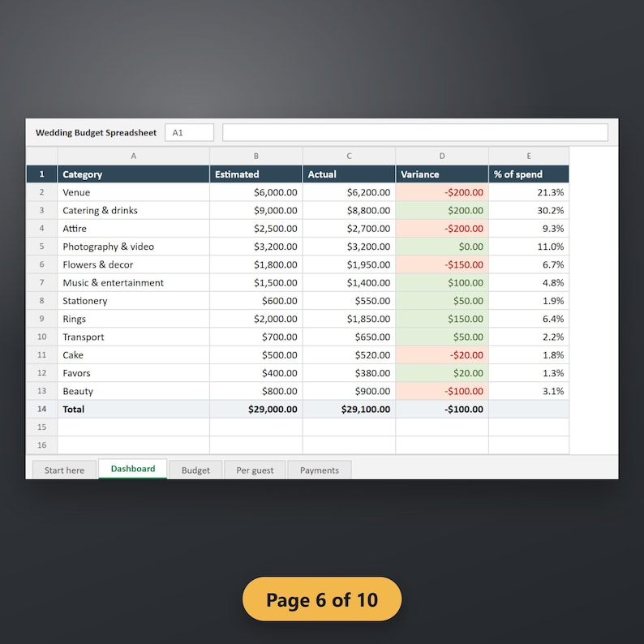Select the Beauty cell
The image size is (644, 644).
pyautogui.click(x=134, y=391)
